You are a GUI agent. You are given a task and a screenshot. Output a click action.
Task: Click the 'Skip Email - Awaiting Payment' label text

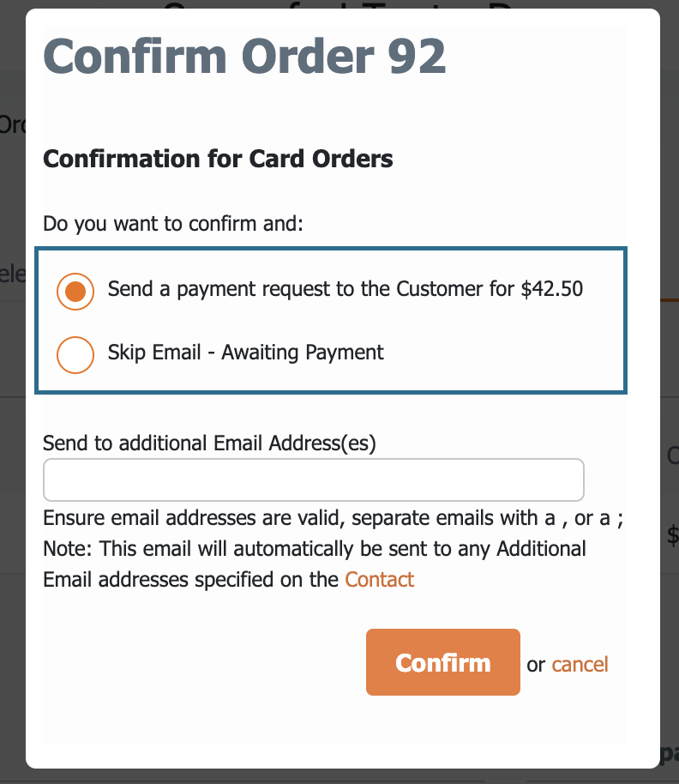(x=246, y=353)
